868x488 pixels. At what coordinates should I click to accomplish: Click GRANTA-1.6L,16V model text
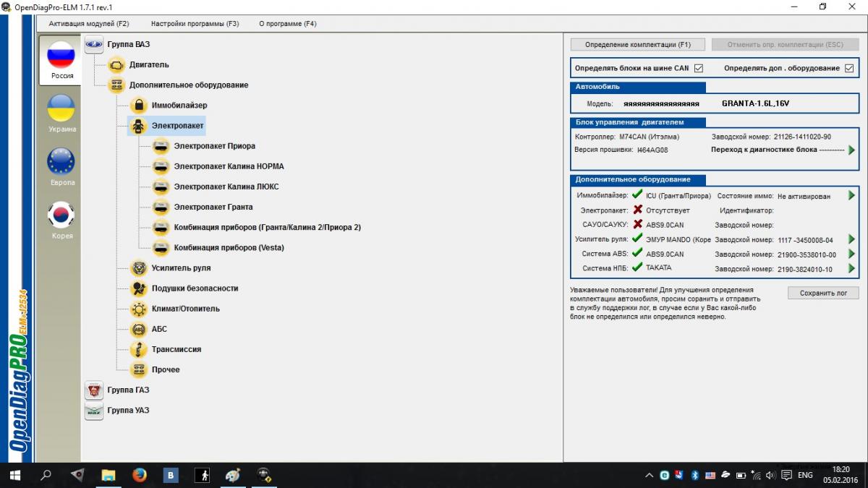[x=755, y=103]
